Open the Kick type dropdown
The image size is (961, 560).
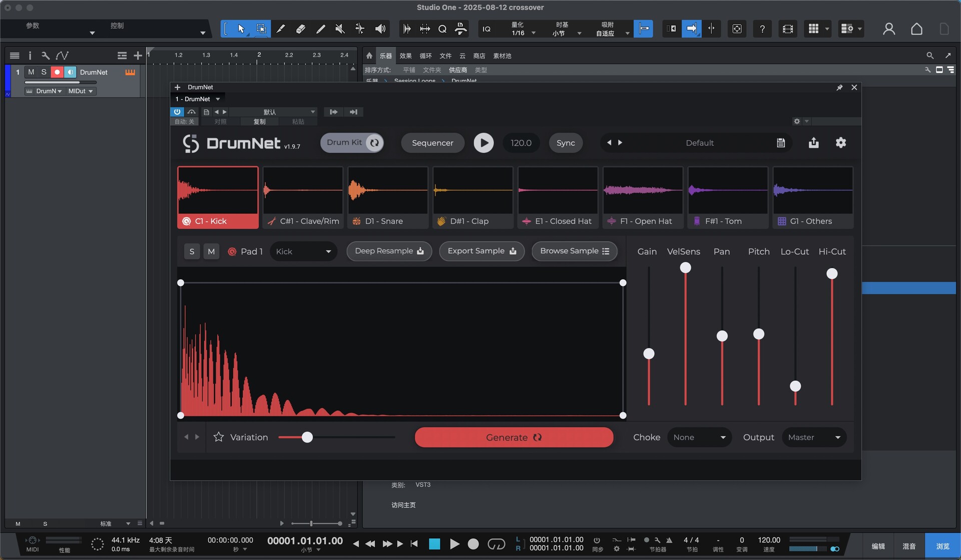[303, 251]
